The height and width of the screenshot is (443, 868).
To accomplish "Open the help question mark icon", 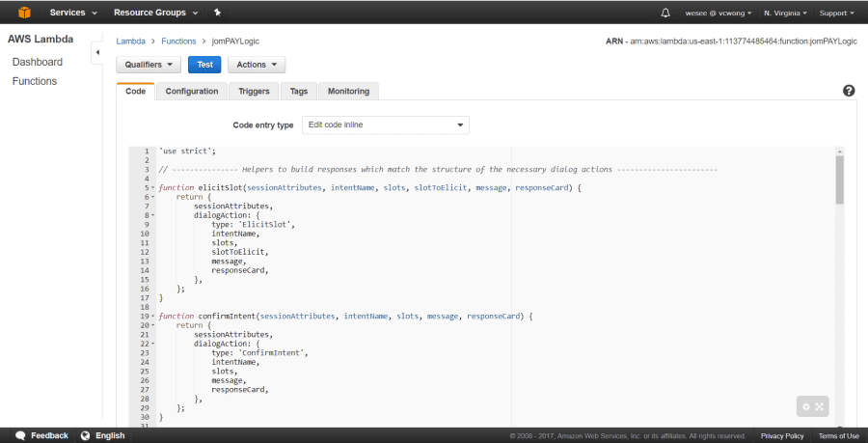I will pyautogui.click(x=849, y=91).
